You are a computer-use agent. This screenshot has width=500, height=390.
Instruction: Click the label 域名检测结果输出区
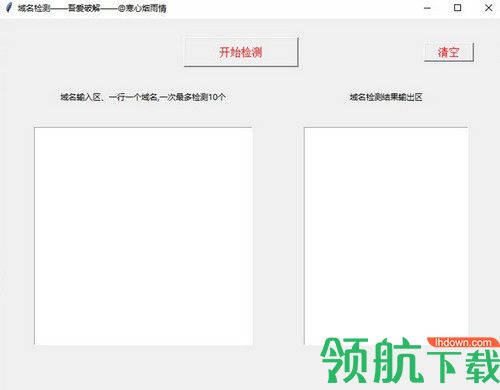pos(386,97)
